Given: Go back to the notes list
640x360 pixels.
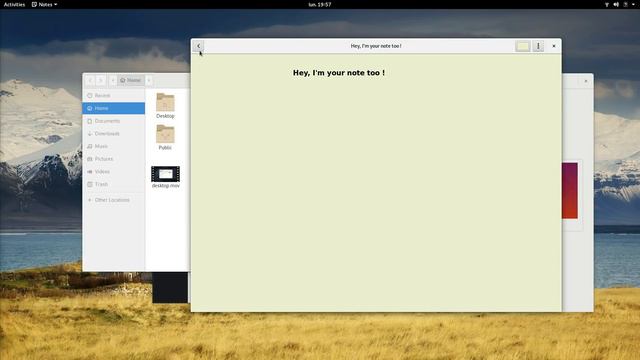Looking at the screenshot, I should (198, 46).
